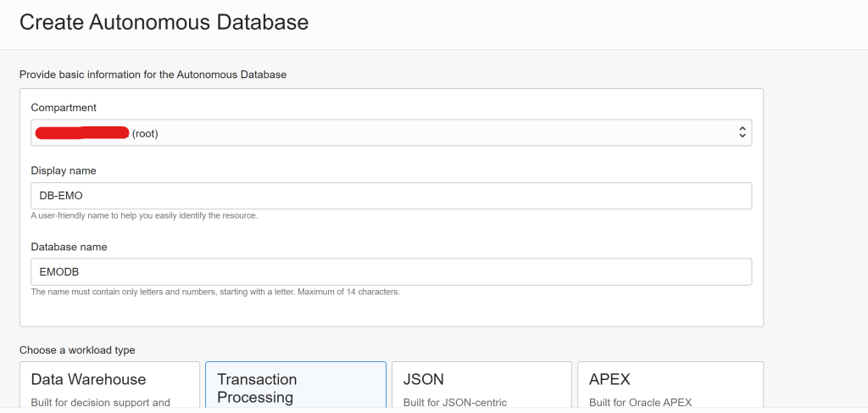Click the up-down arrows in Compartment field
Viewport: 868px width, 413px height.
point(742,132)
